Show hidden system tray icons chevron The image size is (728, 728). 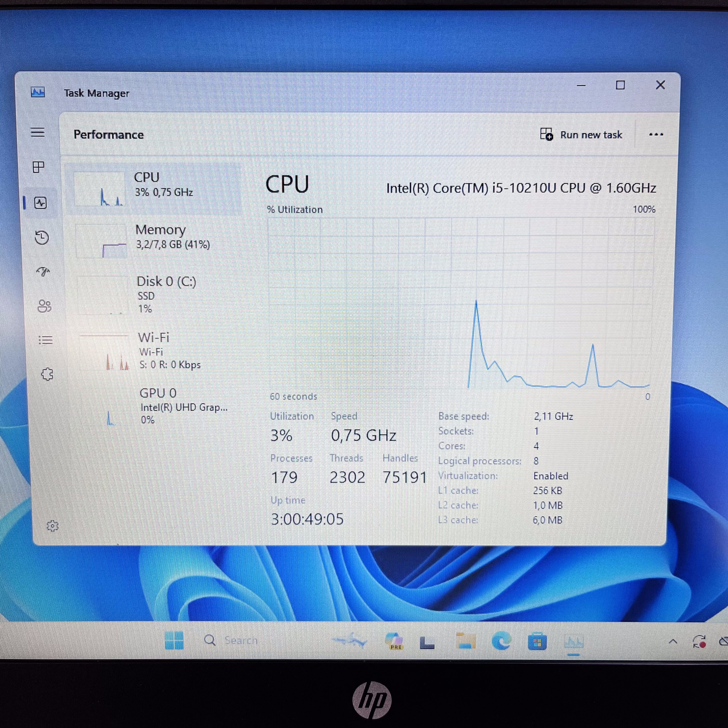[x=673, y=641]
